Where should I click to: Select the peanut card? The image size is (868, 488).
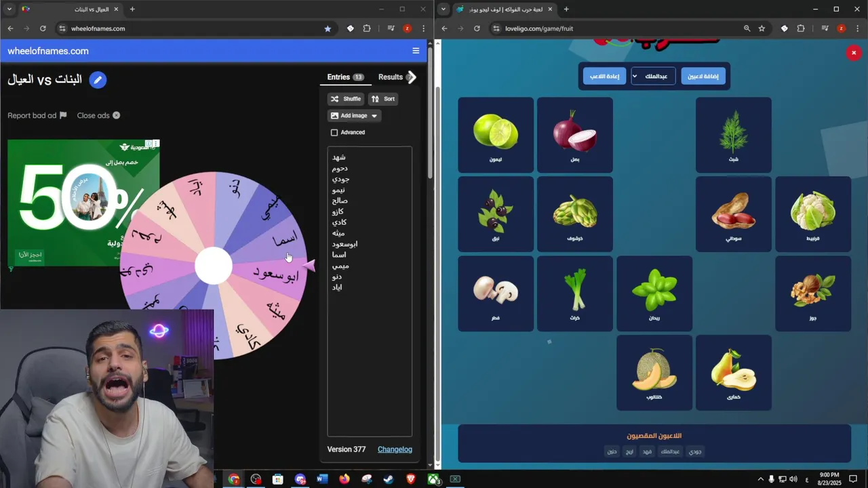[734, 214]
